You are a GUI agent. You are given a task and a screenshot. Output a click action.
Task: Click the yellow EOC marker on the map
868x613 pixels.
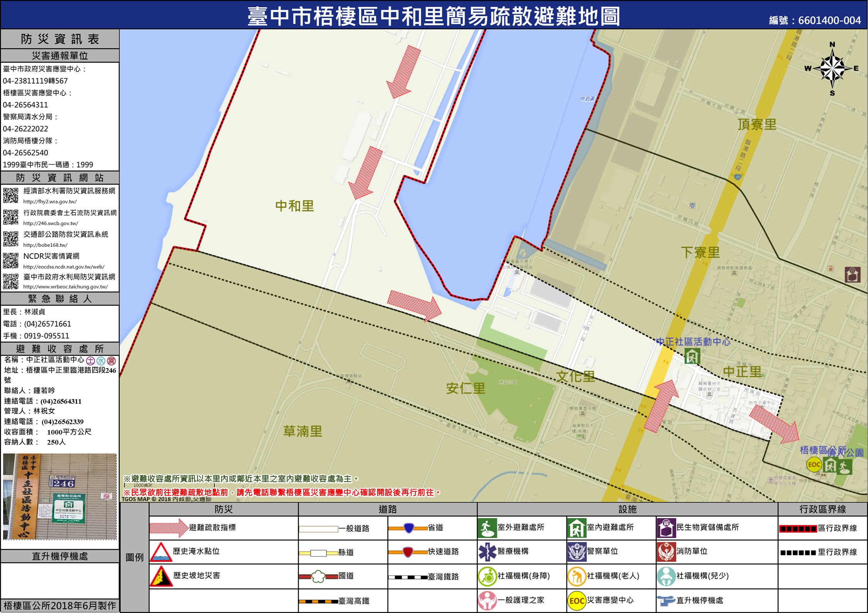point(814,465)
